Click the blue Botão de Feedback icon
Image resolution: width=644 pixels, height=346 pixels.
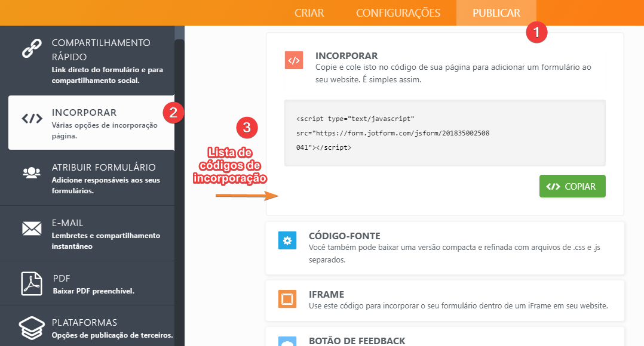pyautogui.click(x=287, y=342)
